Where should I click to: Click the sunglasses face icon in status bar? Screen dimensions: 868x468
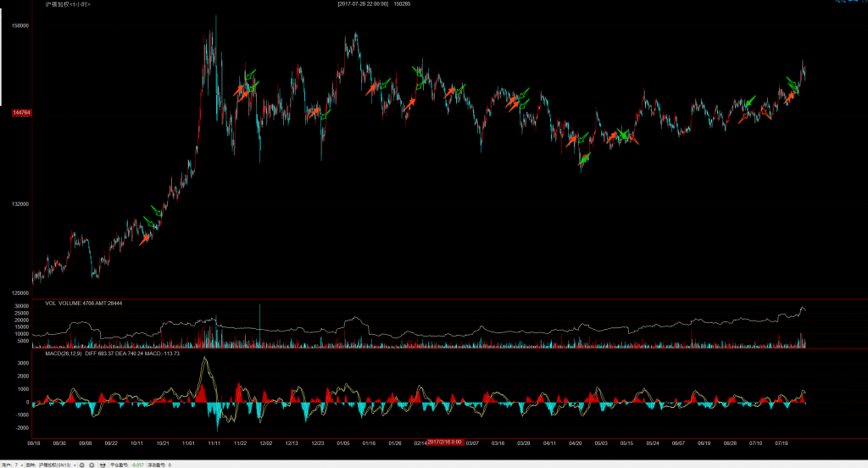tap(103, 465)
